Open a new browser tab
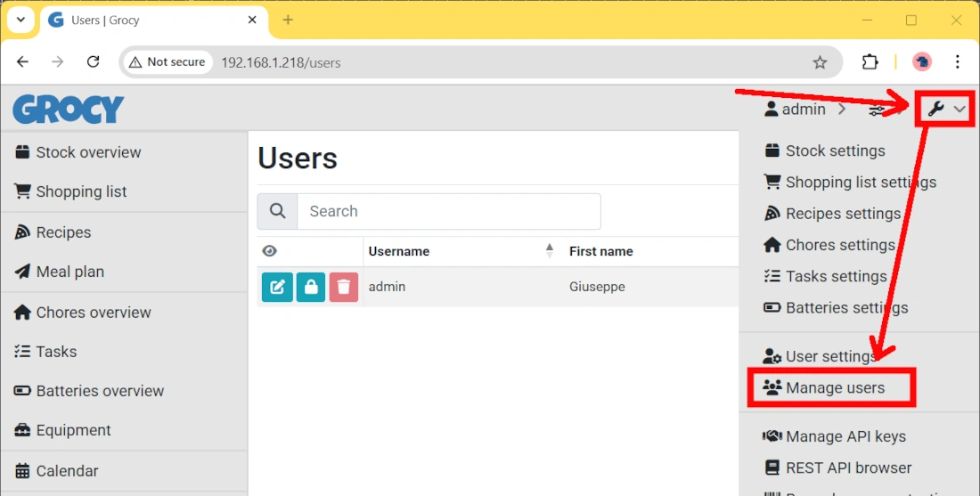The image size is (980, 496). click(288, 20)
